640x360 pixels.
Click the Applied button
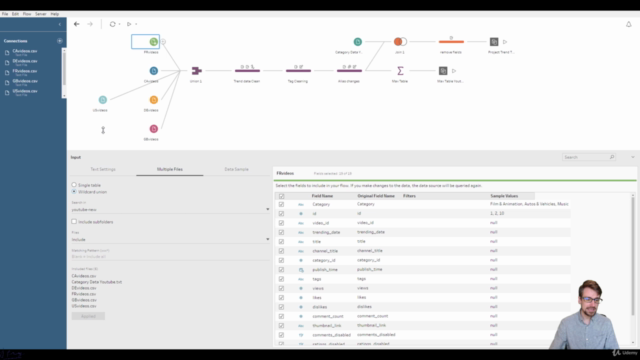coord(88,316)
